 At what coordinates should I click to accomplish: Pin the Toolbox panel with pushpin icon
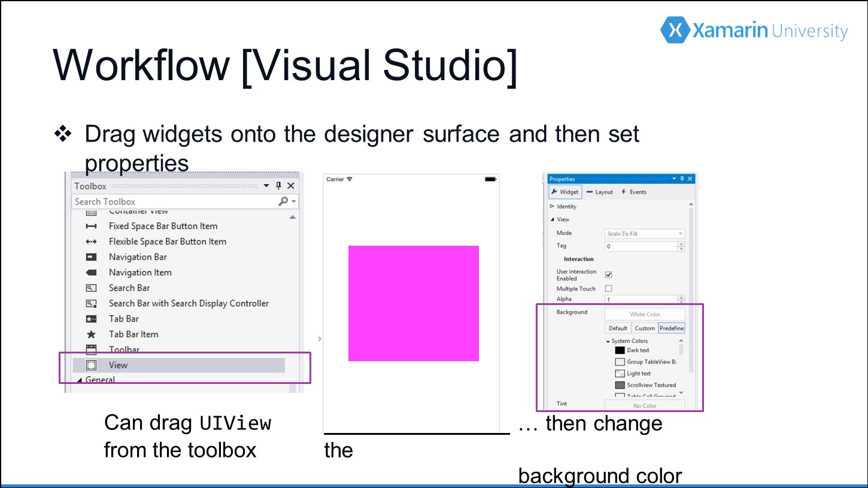coord(278,186)
